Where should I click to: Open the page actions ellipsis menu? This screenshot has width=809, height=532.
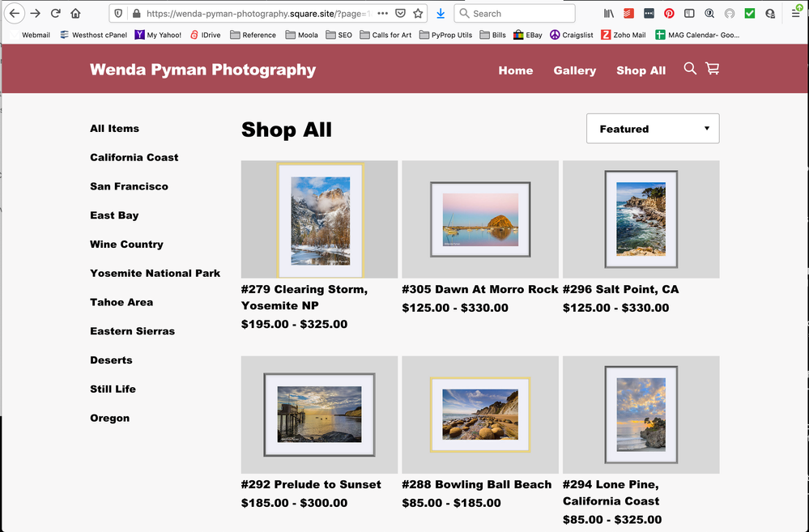click(382, 14)
